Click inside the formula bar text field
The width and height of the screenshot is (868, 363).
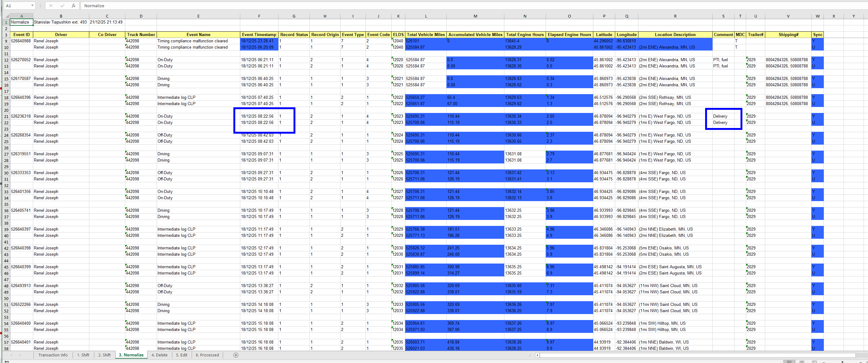point(404,6)
